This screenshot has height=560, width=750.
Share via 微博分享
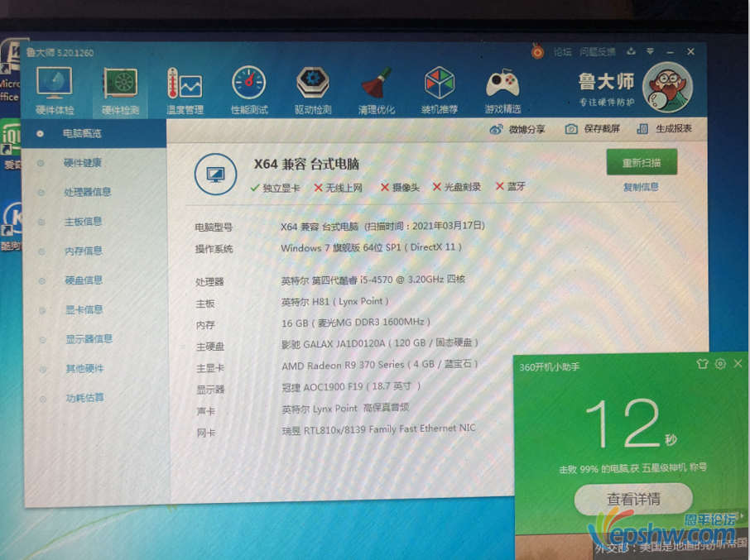click(517, 130)
